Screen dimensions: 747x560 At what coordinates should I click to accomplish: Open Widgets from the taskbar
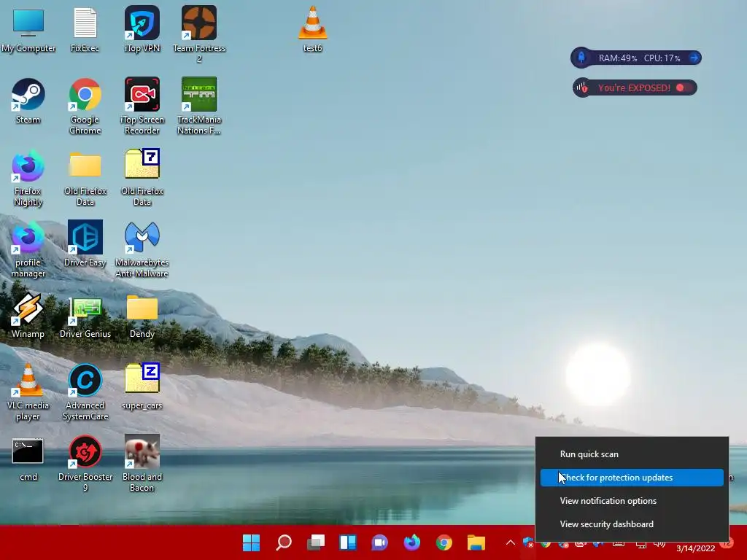(348, 542)
